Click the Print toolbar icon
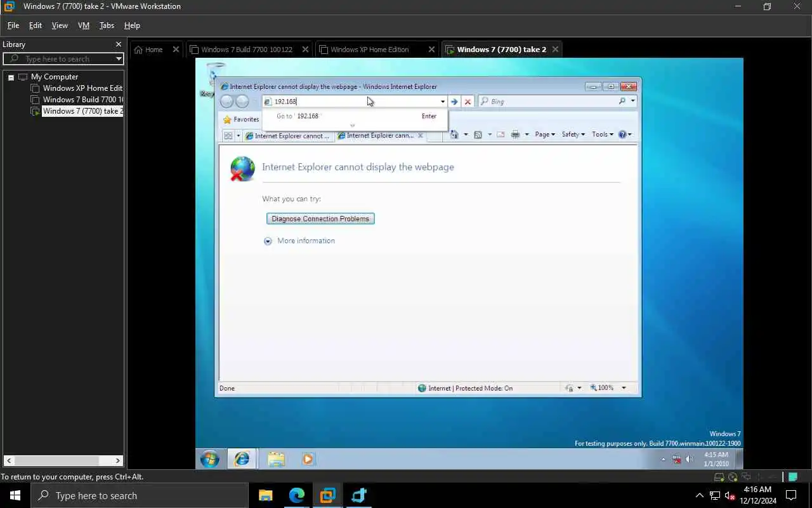 coord(515,135)
